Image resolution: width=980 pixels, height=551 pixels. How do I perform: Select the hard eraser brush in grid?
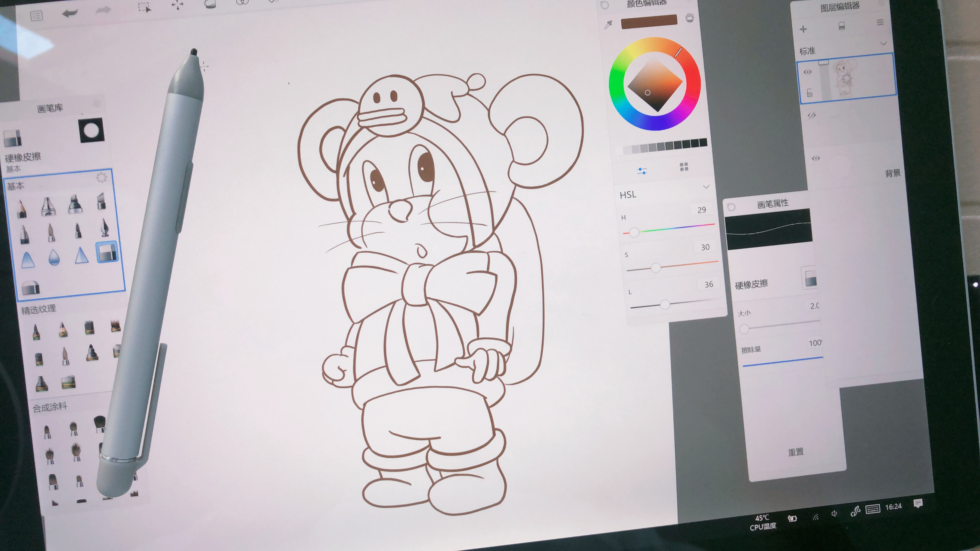(x=107, y=252)
